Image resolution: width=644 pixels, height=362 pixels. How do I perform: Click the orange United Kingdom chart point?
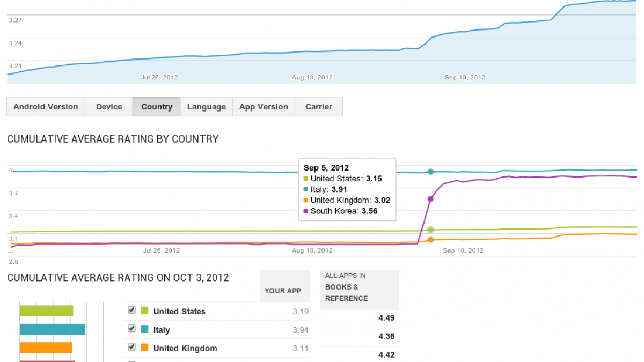click(430, 240)
